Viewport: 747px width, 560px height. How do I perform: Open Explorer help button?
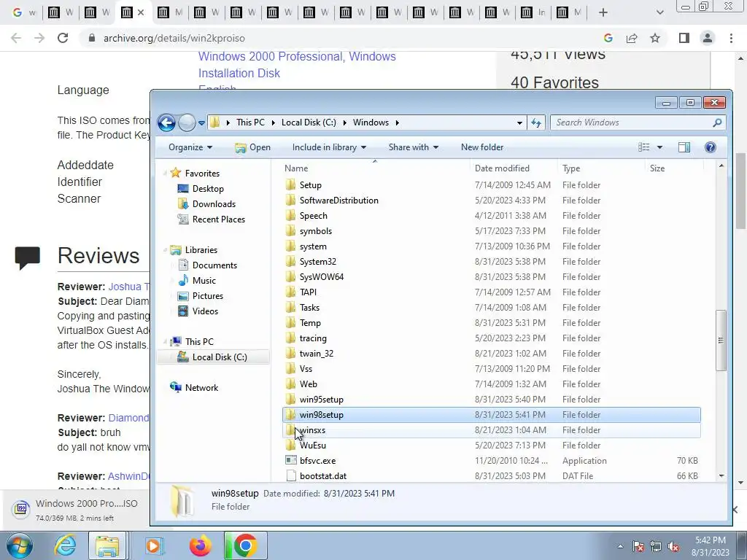pos(710,147)
